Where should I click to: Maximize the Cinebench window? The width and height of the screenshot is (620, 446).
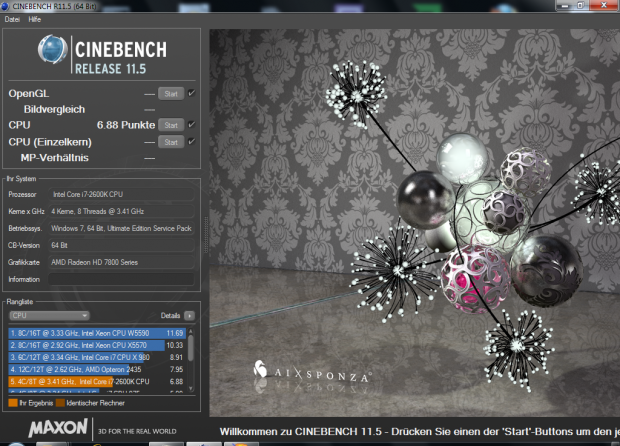click(x=580, y=5)
